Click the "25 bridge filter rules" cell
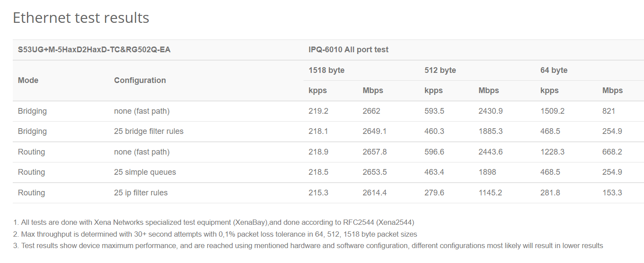The width and height of the screenshot is (644, 263). coord(149,131)
